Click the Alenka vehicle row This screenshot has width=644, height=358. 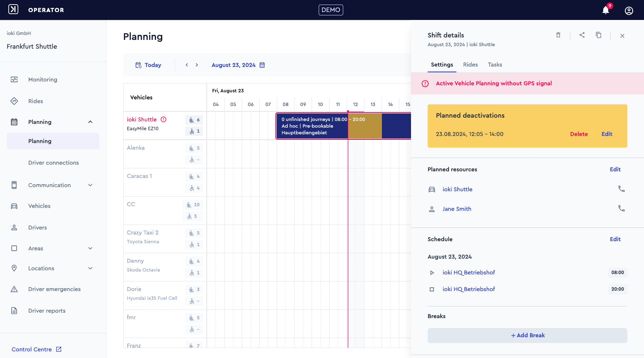(x=165, y=154)
